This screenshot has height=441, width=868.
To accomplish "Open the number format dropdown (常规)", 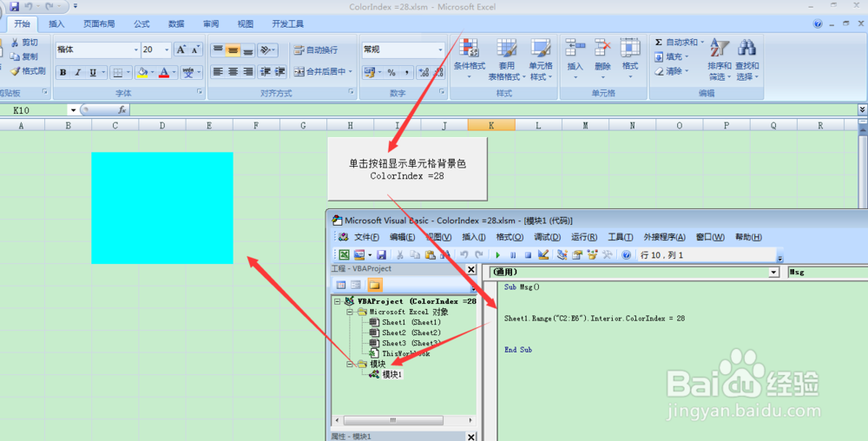I will click(441, 49).
